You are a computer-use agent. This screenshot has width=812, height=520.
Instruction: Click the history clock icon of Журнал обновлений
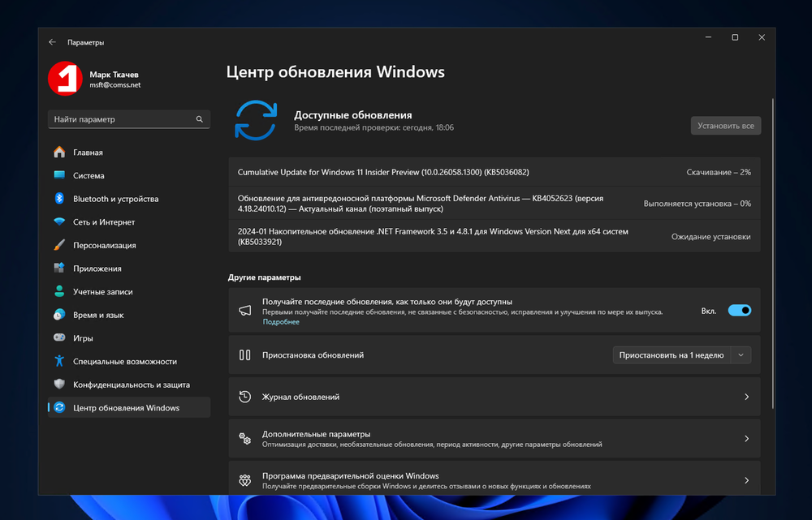(x=245, y=397)
